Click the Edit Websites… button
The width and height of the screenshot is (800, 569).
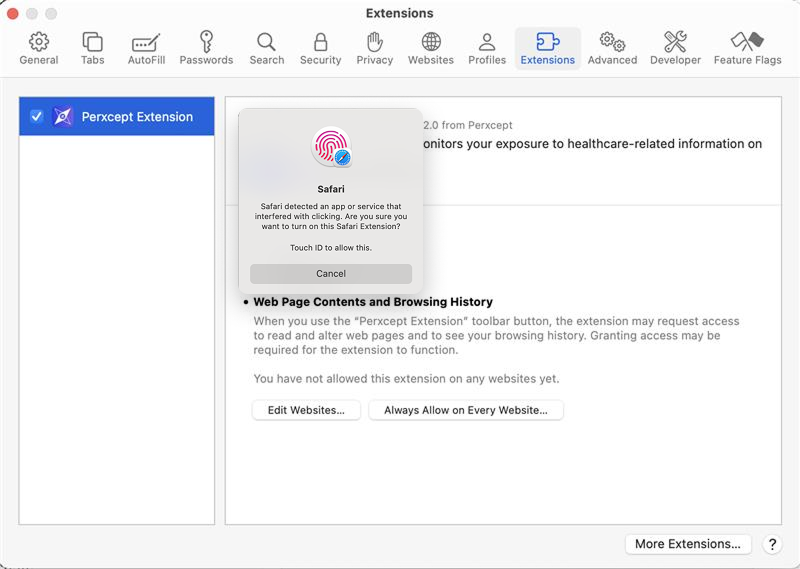pyautogui.click(x=306, y=410)
